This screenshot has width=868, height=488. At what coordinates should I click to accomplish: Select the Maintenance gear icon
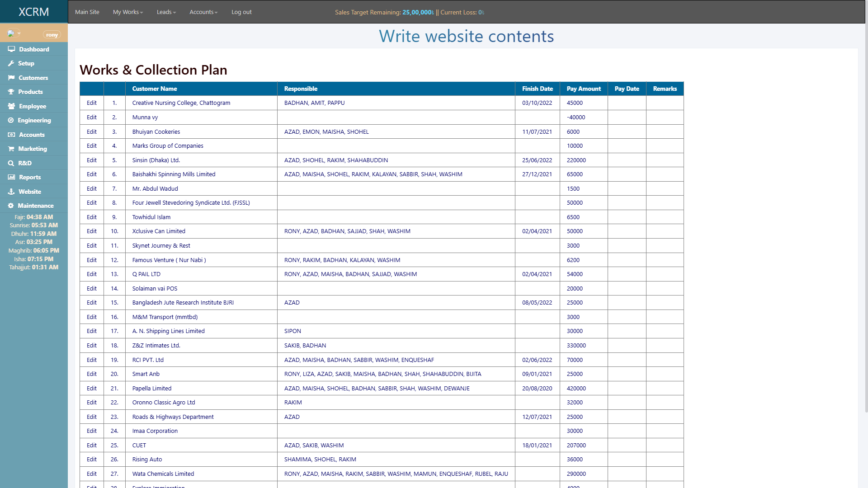(11, 206)
